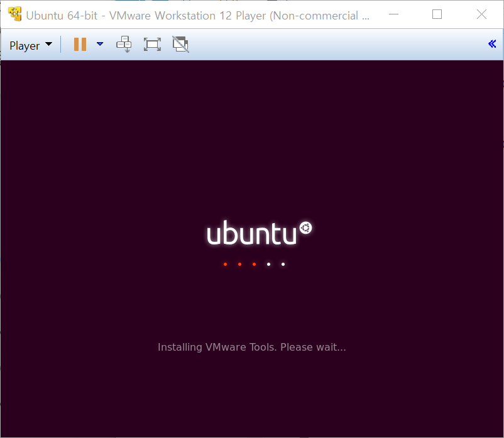Image resolution: width=504 pixels, height=438 pixels.
Task: Click the Installing VMware Tools message
Action: (x=251, y=347)
